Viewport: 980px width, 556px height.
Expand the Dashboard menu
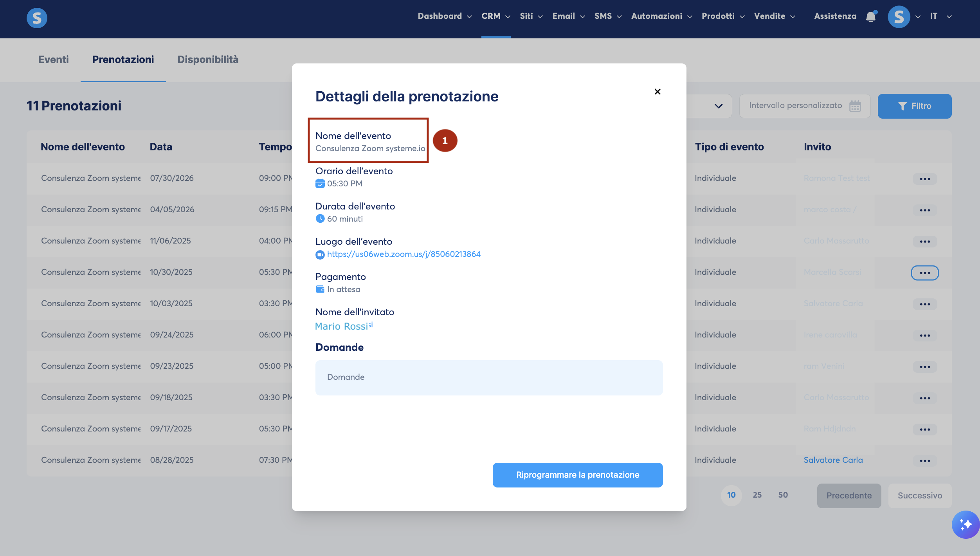coord(445,16)
